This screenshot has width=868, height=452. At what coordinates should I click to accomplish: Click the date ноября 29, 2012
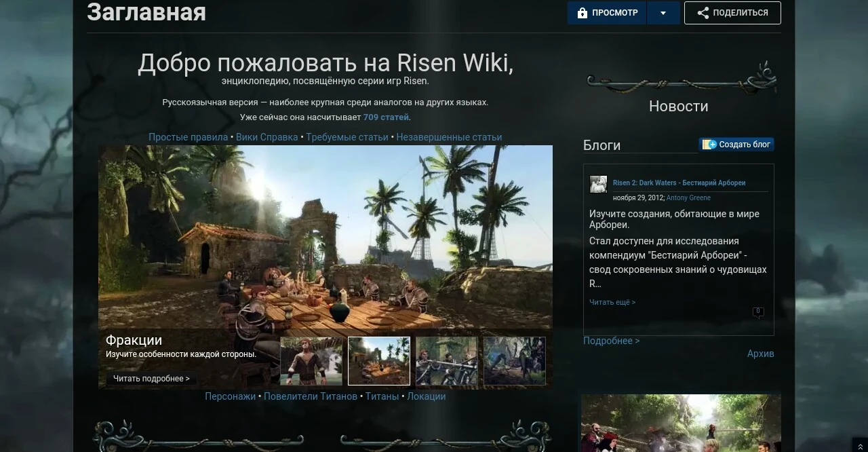(x=638, y=198)
